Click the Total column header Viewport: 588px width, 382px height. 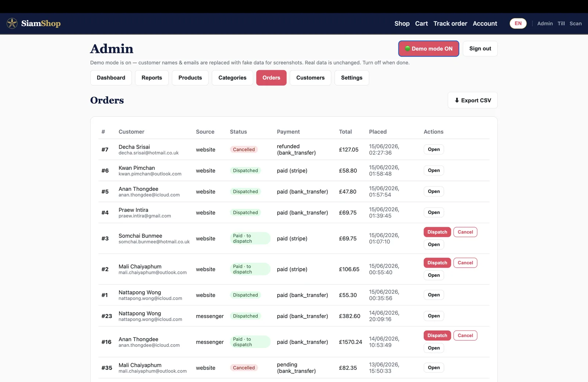[345, 132]
